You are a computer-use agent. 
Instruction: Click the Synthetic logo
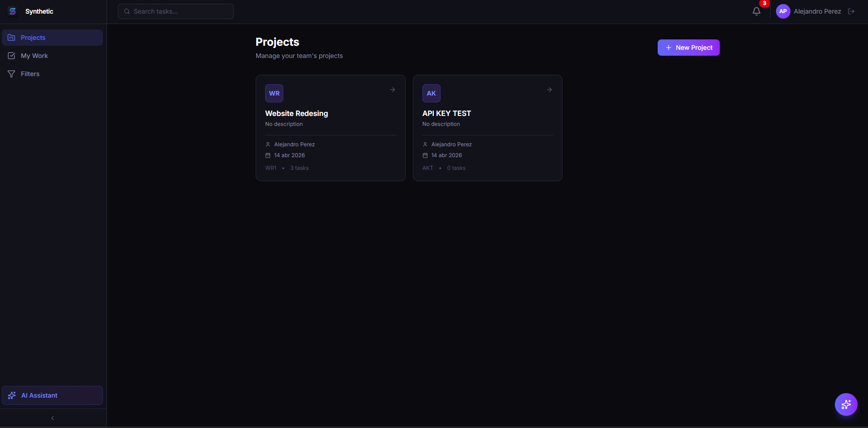coord(12,11)
